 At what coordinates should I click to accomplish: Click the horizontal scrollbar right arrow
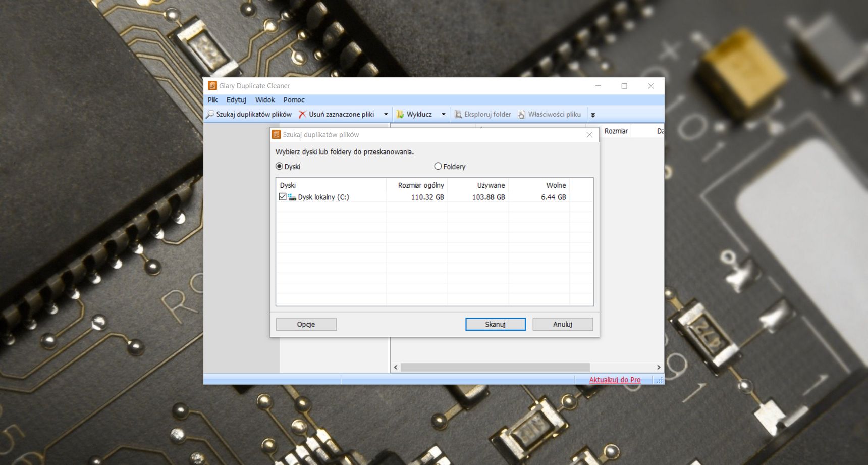pyautogui.click(x=659, y=367)
